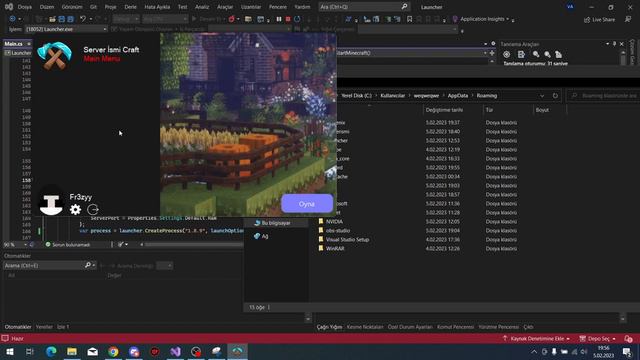Click the bookmark toolbar icon
Screen dimensions: 640x360
(409, 19)
